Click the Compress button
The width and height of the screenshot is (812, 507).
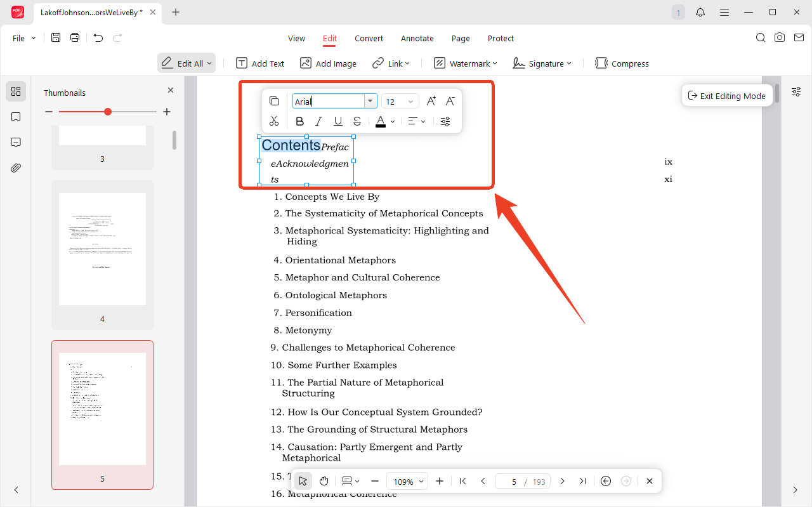(622, 63)
